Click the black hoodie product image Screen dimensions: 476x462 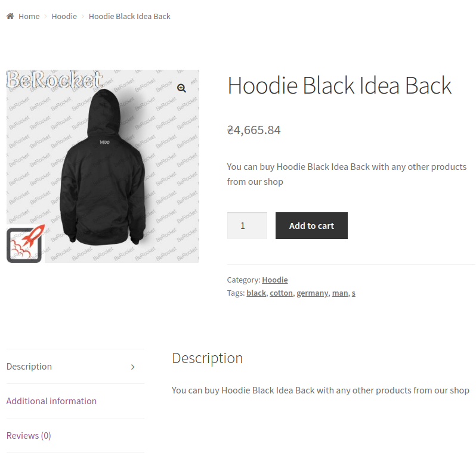[103, 167]
